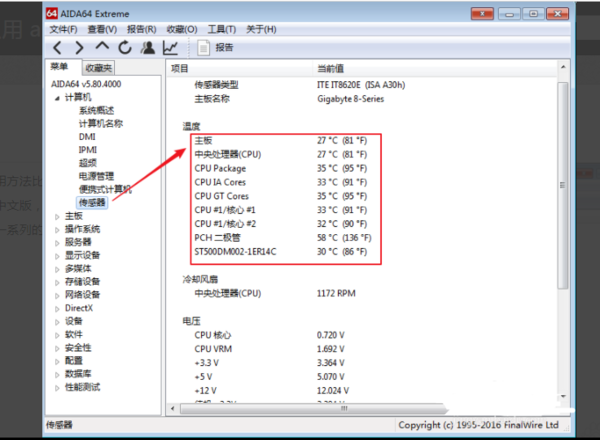Refresh the sensor readings
Image resolution: width=600 pixels, height=440 pixels.
point(125,47)
